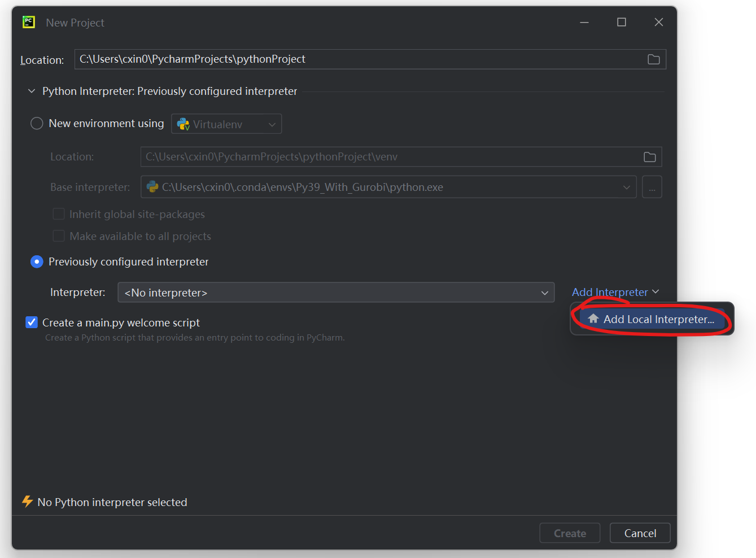This screenshot has height=558, width=756.
Task: Uncheck Create a main.py welcome script
Action: tap(32, 322)
